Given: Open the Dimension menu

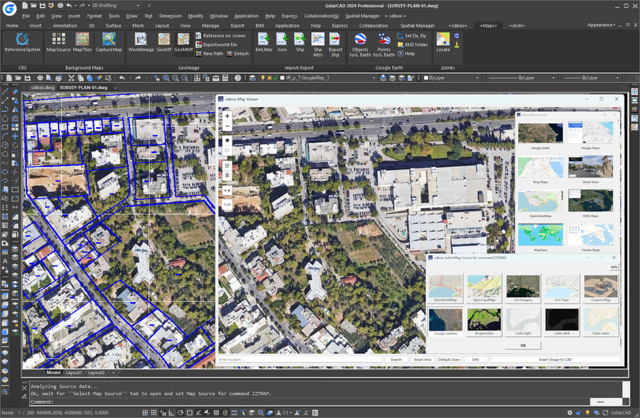Looking at the screenshot, I should [x=170, y=16].
